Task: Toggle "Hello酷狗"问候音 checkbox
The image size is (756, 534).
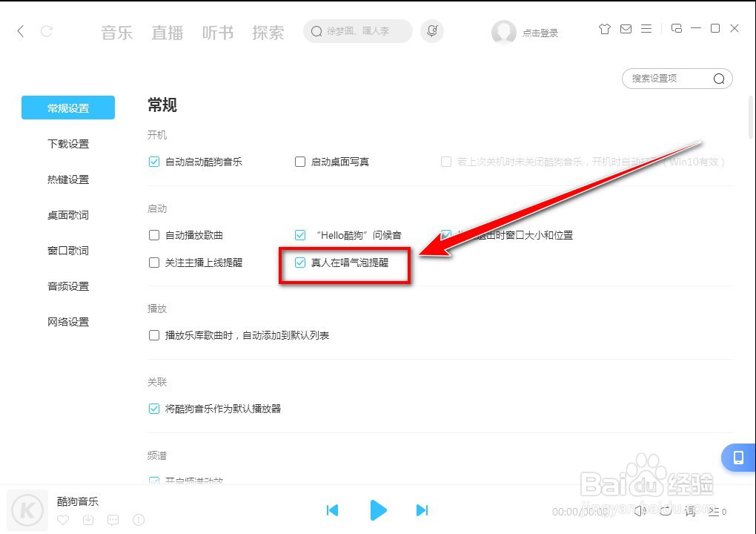Action: click(300, 235)
